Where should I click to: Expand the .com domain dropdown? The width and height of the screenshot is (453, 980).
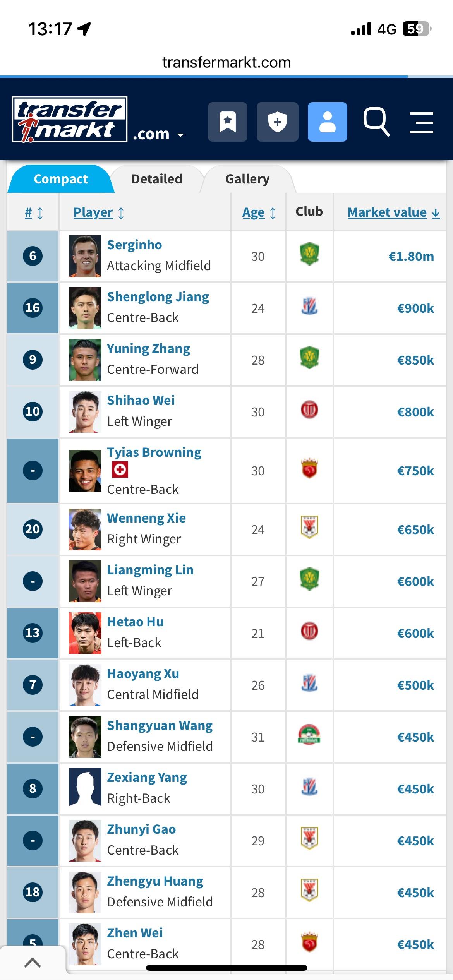coord(158,134)
